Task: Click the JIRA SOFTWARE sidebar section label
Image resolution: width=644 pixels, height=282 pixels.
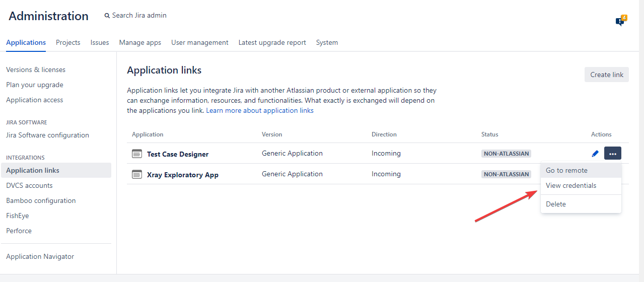Action: (27, 122)
